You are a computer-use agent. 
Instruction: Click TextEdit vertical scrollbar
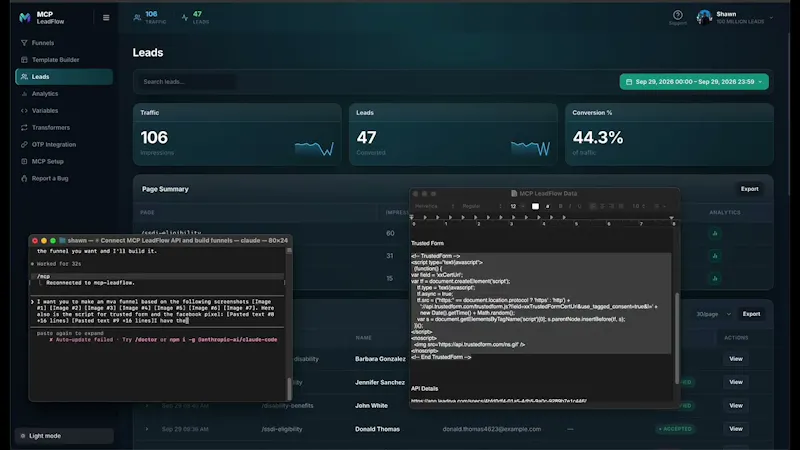pos(677,339)
